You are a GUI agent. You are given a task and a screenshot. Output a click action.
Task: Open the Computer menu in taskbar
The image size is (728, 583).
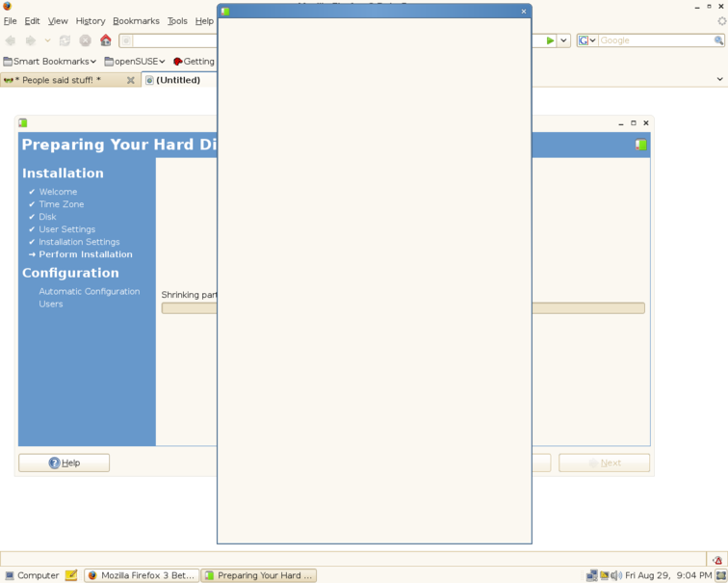[31, 575]
